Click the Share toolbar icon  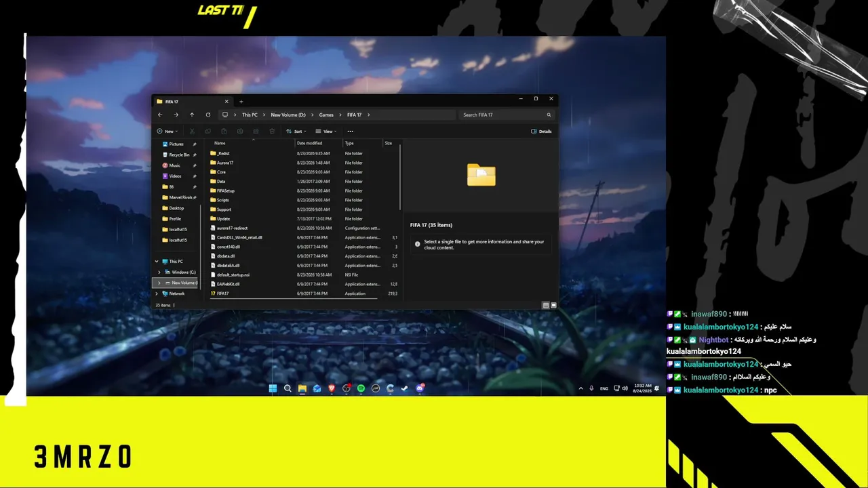(x=256, y=131)
